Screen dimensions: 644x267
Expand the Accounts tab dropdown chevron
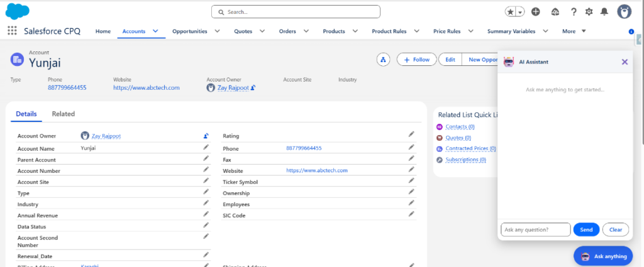point(155,31)
